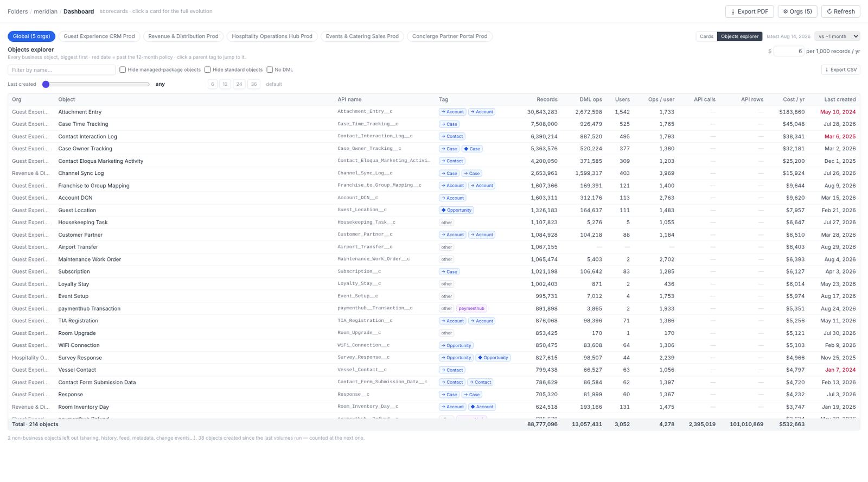868x482 pixels.
Task: Sort by the Records column header
Action: click(x=547, y=99)
